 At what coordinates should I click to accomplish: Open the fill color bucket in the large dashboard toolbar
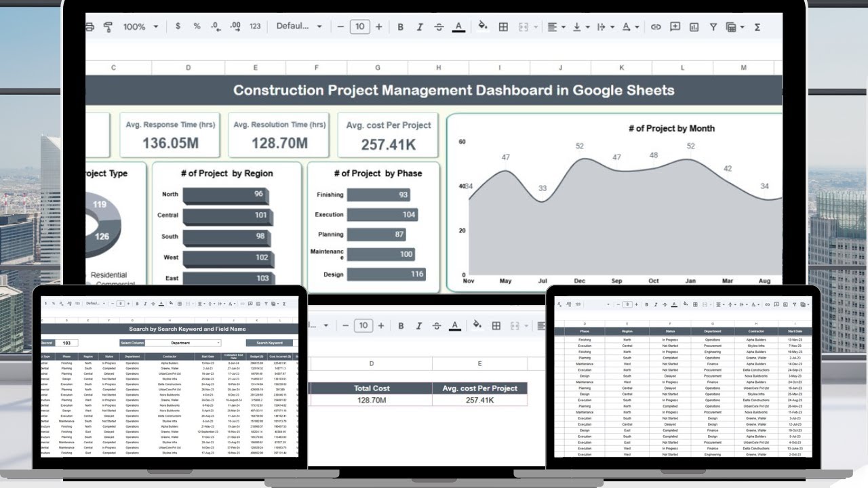coord(483,26)
